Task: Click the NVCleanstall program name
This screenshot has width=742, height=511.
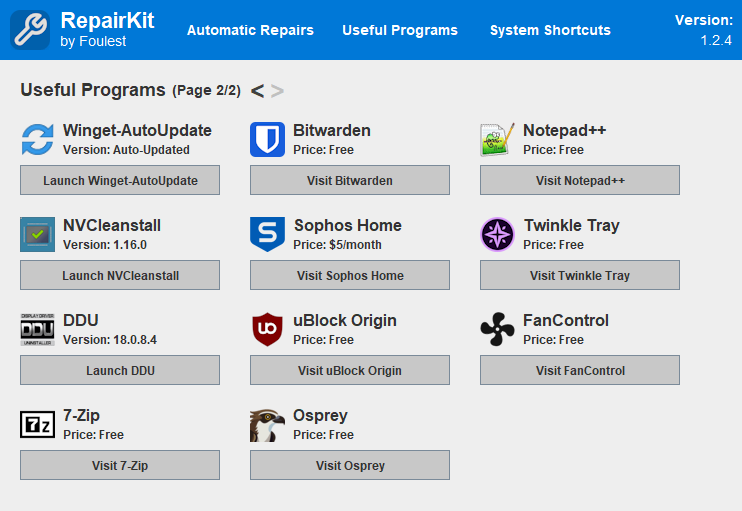Action: 112,225
